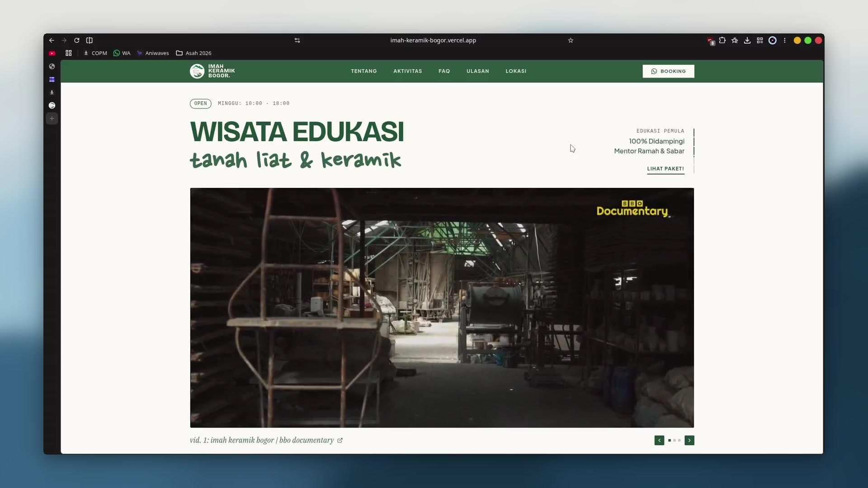
Task: Open the WA WhatsApp bookmark
Action: [122, 53]
